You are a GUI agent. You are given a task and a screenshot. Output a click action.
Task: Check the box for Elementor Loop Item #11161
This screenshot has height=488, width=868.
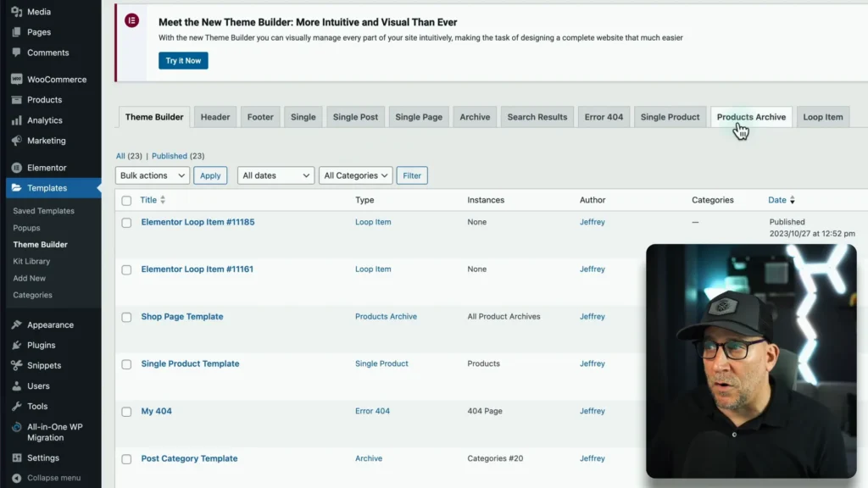[126, 269]
